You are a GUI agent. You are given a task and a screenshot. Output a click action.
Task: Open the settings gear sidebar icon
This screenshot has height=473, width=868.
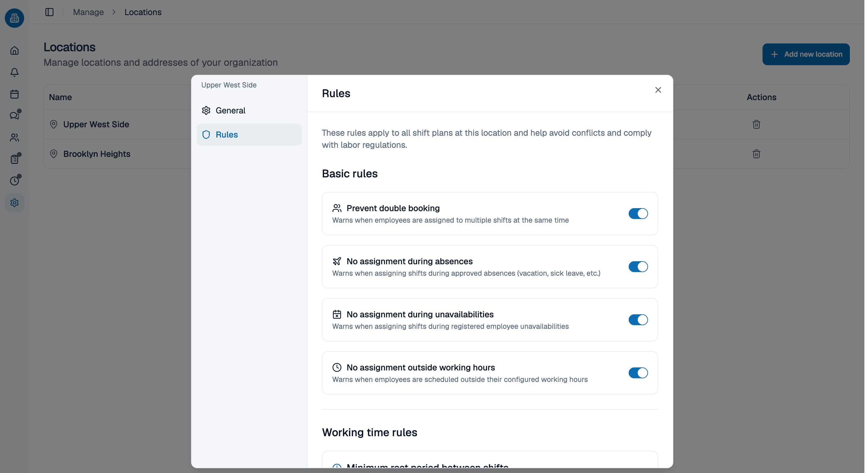14,203
